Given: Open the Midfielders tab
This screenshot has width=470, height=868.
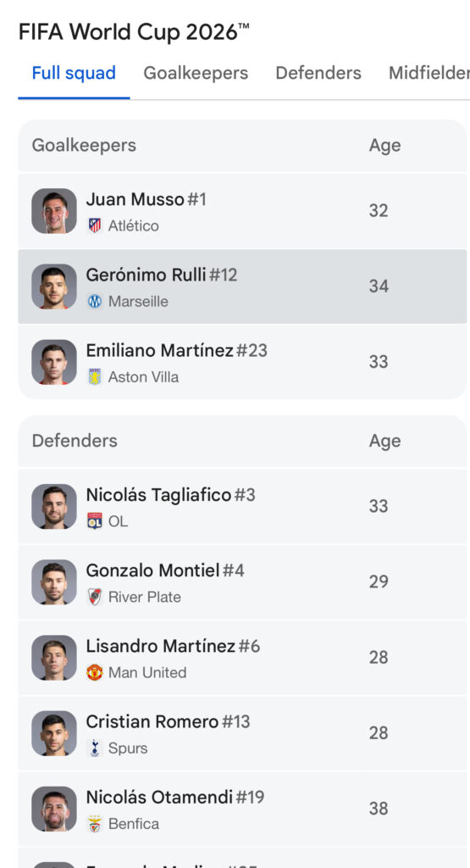Looking at the screenshot, I should tap(429, 73).
